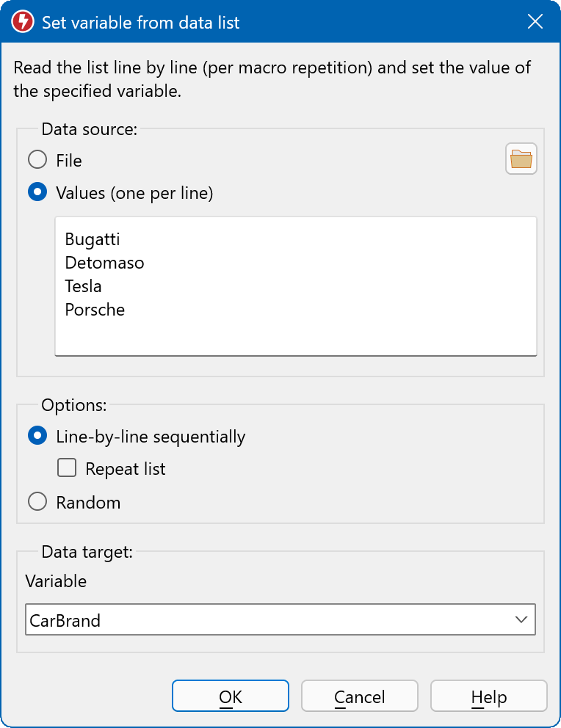Select Values (one per line) option
Screen dimensions: 561x728
click(x=37, y=193)
